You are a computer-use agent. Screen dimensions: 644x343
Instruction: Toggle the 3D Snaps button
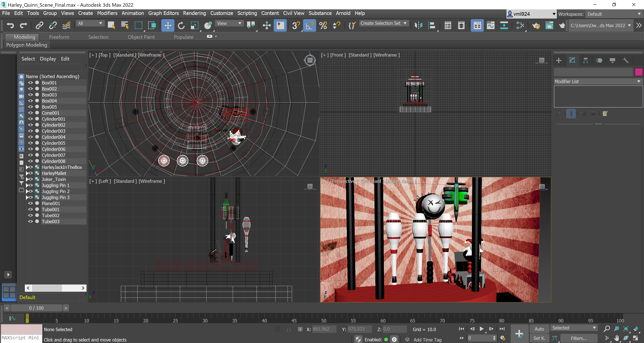pyautogui.click(x=296, y=25)
